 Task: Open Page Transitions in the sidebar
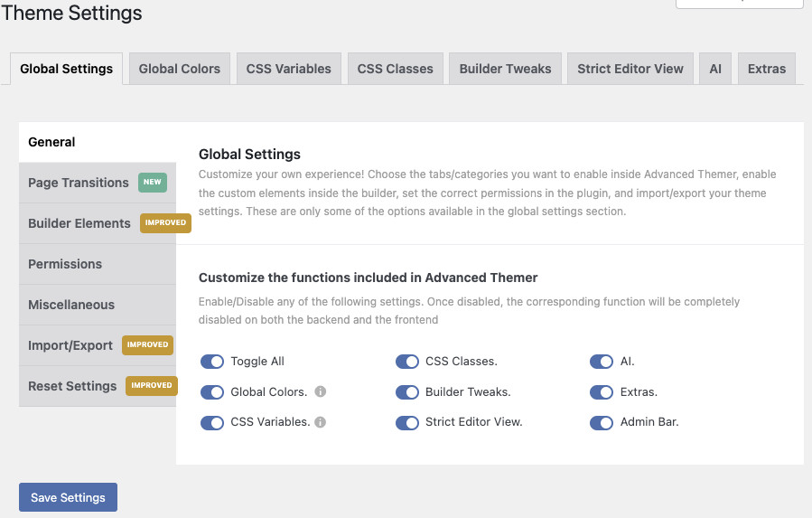click(x=98, y=183)
